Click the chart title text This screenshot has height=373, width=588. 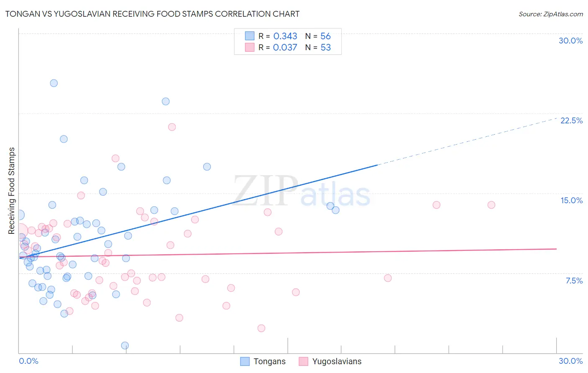tap(152, 14)
